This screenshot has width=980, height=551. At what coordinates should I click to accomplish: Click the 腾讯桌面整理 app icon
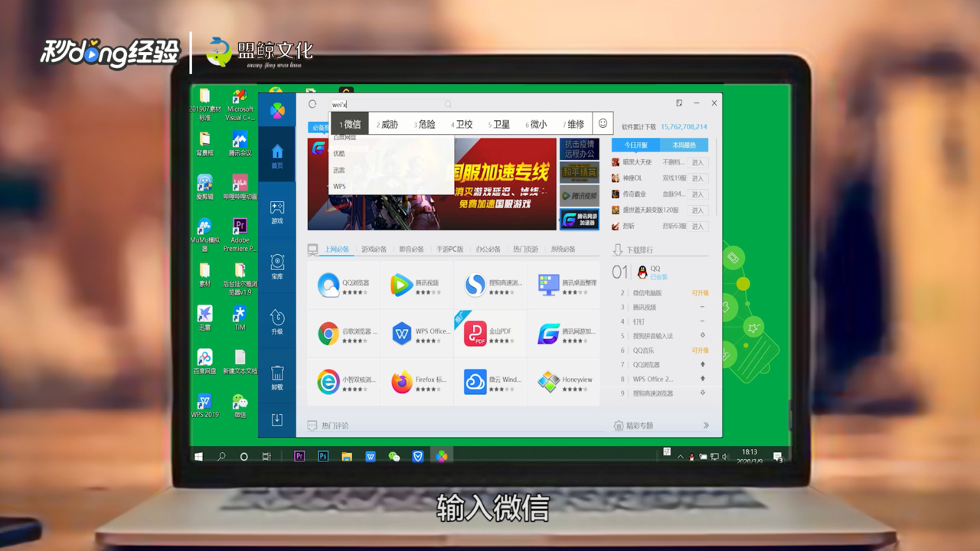[x=548, y=285]
